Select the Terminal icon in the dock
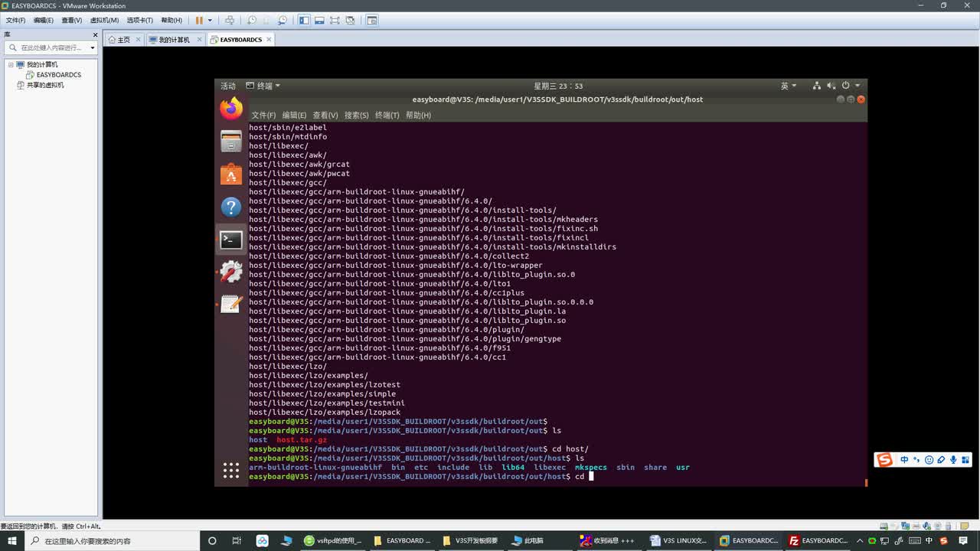Image resolution: width=980 pixels, height=551 pixels. [x=231, y=240]
